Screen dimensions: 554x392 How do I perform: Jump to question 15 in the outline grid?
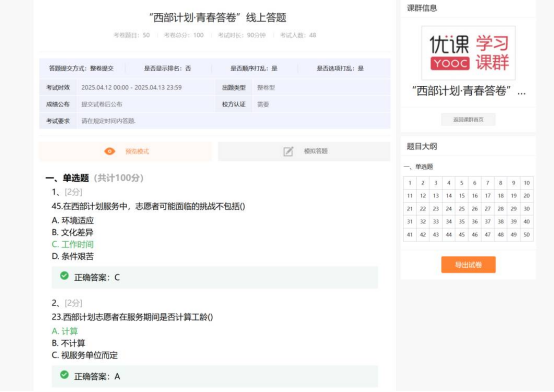462,196
